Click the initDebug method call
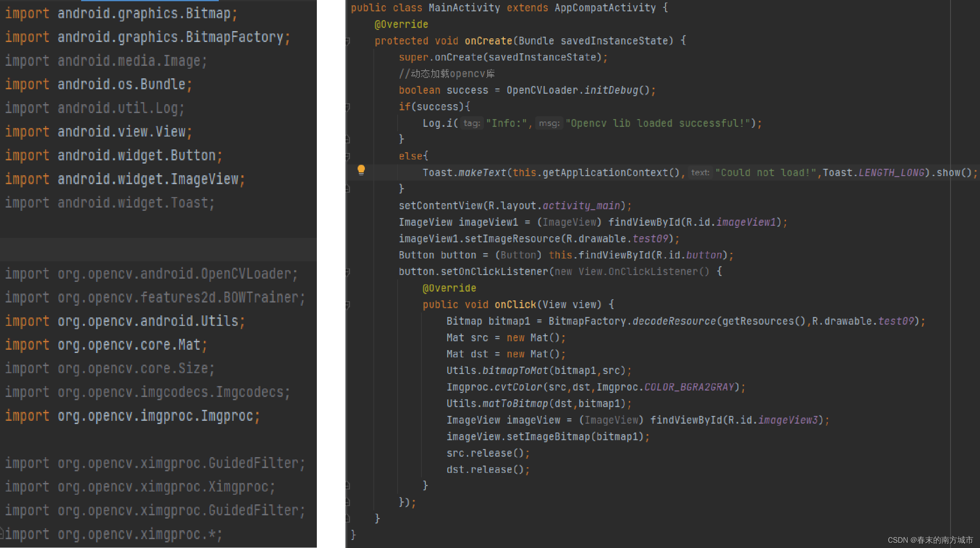Image resolution: width=980 pixels, height=548 pixels. [611, 90]
